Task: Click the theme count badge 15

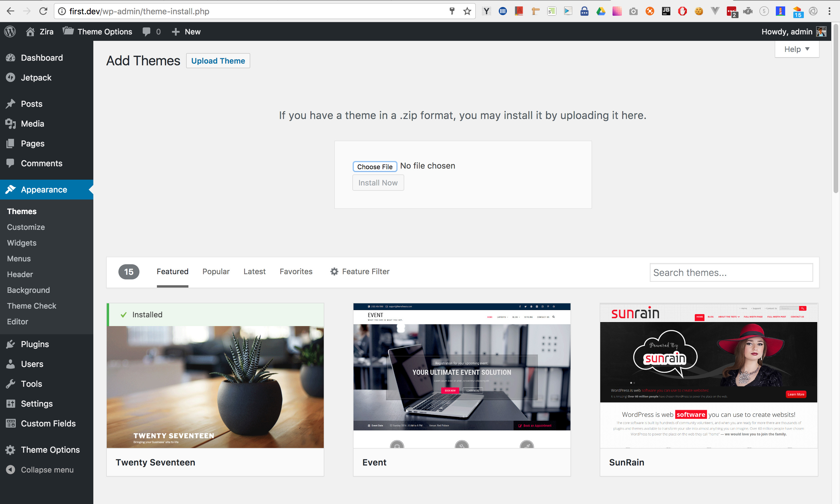Action: 129,272
